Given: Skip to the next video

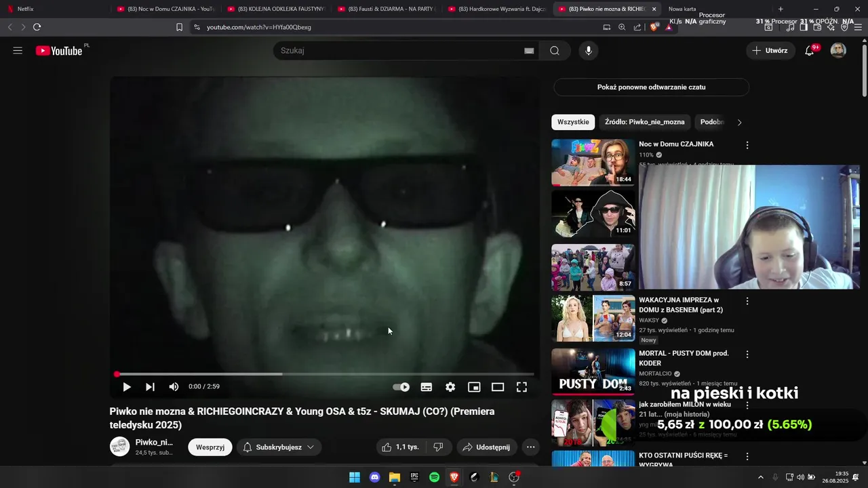Looking at the screenshot, I should (x=150, y=387).
